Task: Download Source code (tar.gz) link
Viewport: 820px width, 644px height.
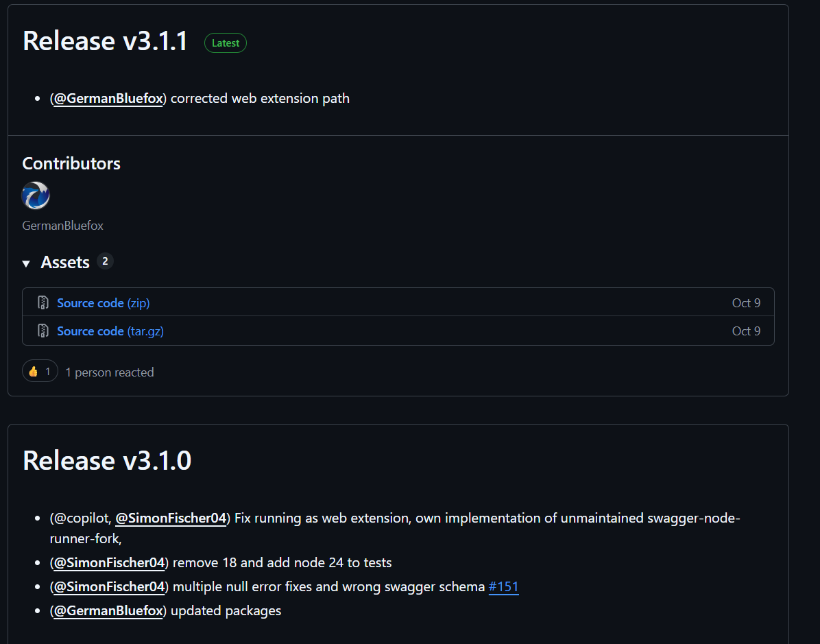Action: pyautogui.click(x=110, y=331)
